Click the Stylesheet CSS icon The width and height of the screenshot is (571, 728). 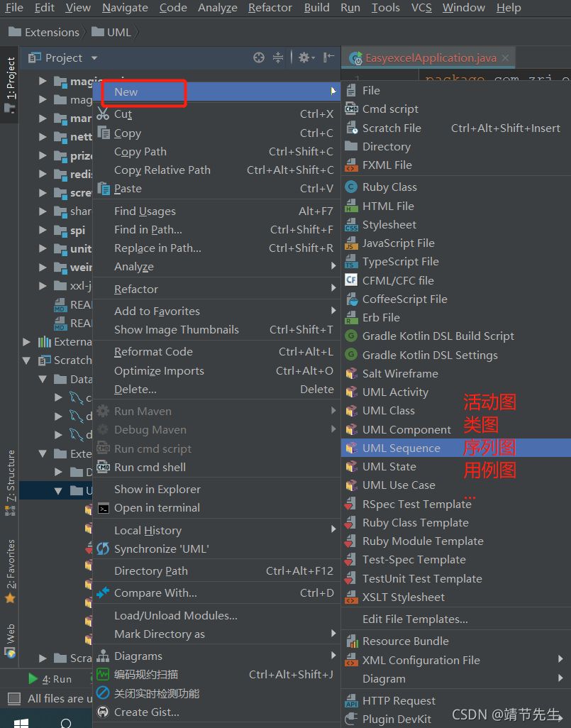click(x=351, y=225)
